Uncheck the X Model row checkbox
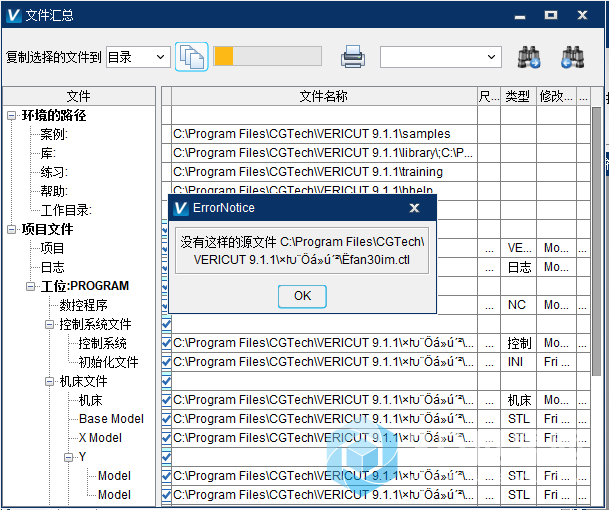The height and width of the screenshot is (510, 609). pos(166,438)
